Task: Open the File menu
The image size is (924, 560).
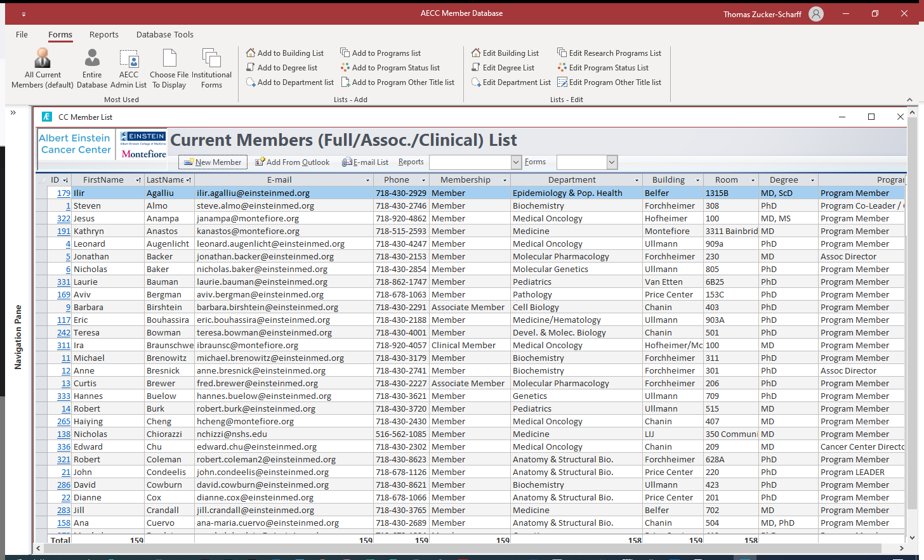Action: point(22,34)
